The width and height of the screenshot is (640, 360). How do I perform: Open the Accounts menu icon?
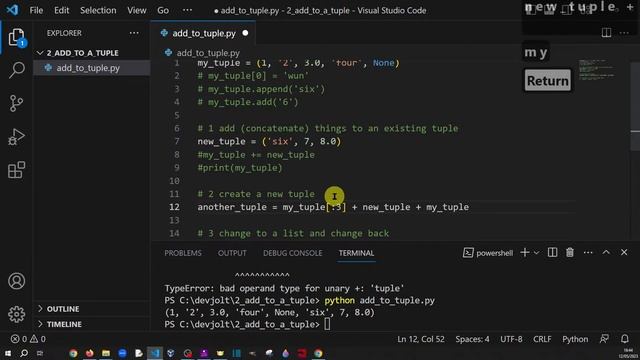(16, 281)
